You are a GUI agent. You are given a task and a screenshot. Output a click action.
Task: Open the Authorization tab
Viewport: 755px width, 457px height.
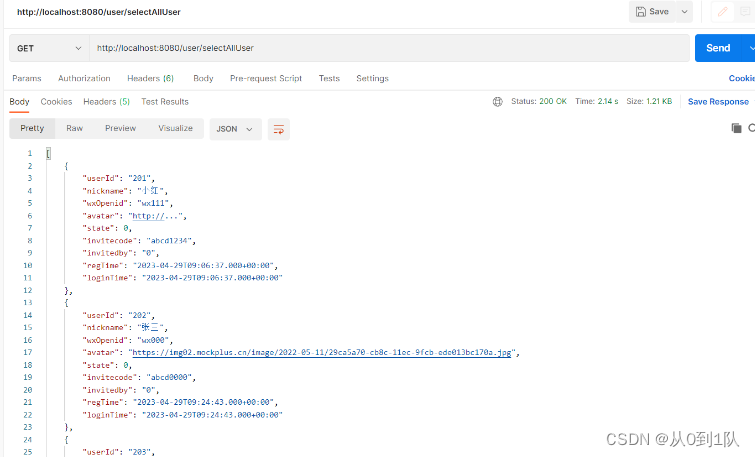pyautogui.click(x=84, y=78)
